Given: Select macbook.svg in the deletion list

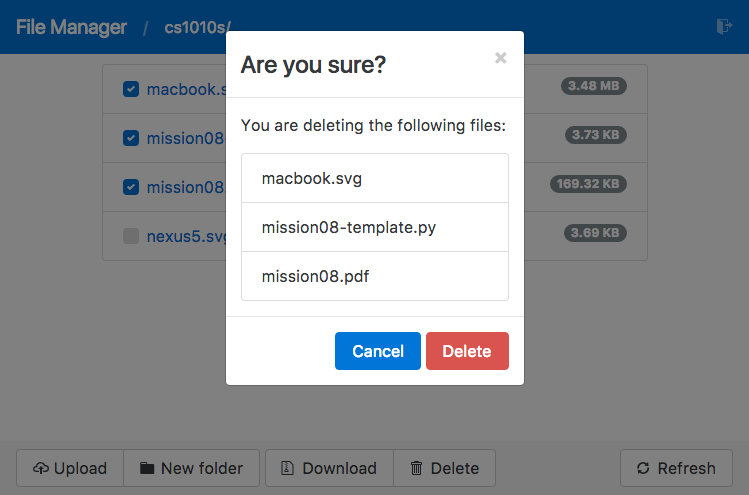Looking at the screenshot, I should tap(375, 179).
